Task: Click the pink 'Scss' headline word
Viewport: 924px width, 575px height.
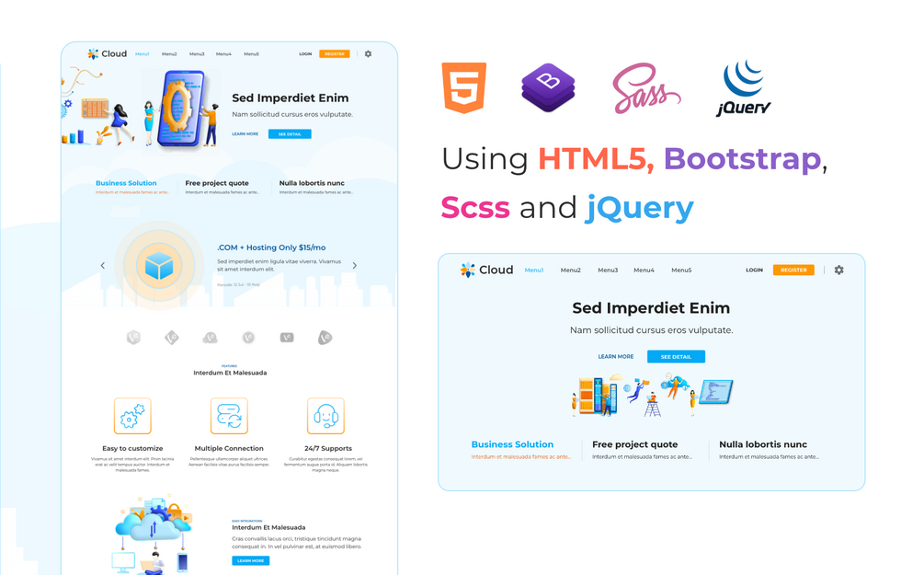Action: (475, 208)
